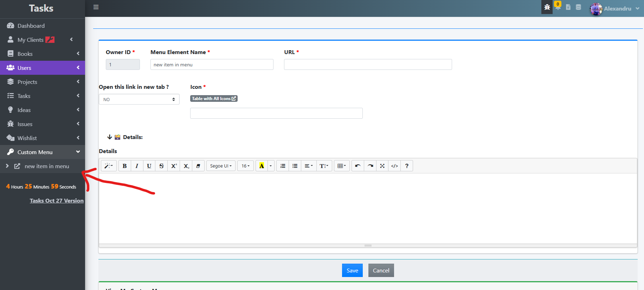Image resolution: width=644 pixels, height=290 pixels.
Task: Open code view in the editor
Action: click(x=394, y=166)
